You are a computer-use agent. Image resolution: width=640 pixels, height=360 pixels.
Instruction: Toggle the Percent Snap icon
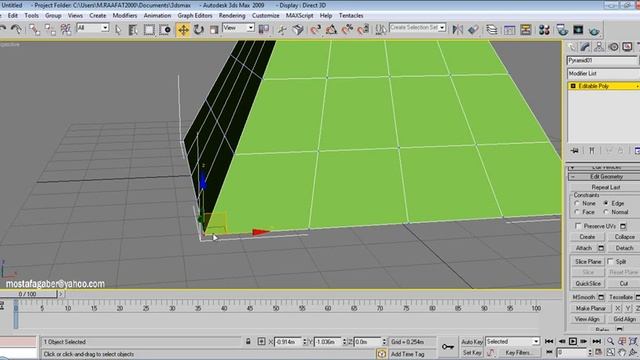click(347, 30)
